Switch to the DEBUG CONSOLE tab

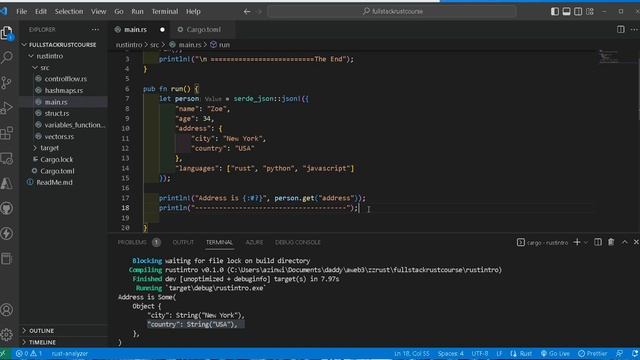(x=298, y=242)
